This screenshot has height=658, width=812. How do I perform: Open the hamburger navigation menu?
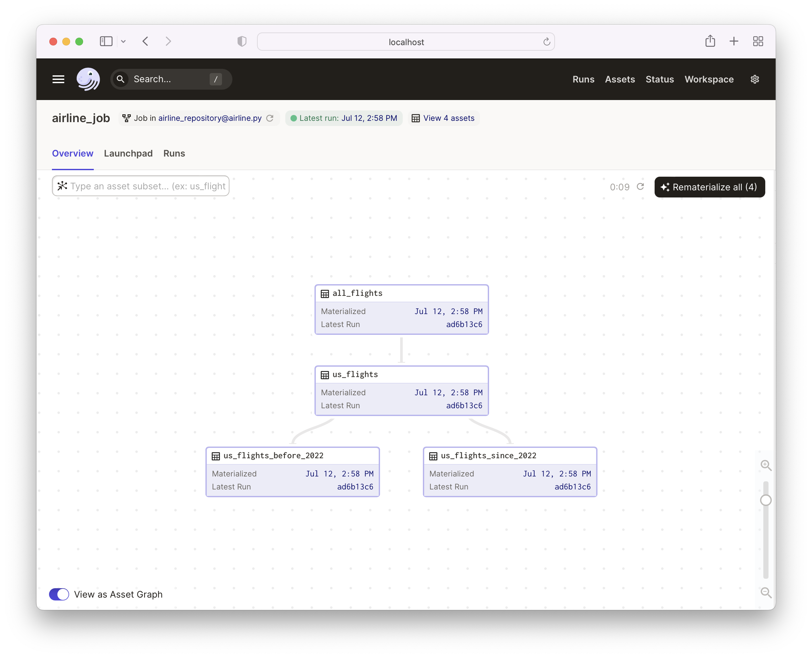click(58, 79)
